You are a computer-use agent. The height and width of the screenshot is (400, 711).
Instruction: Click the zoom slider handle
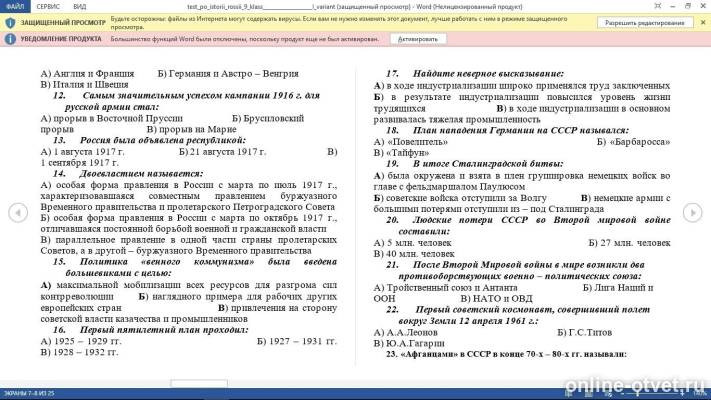point(638,394)
